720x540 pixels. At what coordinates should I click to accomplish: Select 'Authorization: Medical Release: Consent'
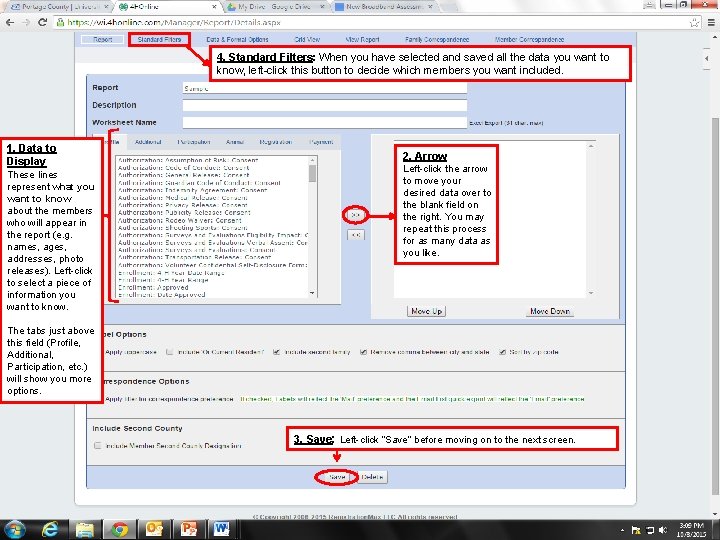[x=183, y=197]
